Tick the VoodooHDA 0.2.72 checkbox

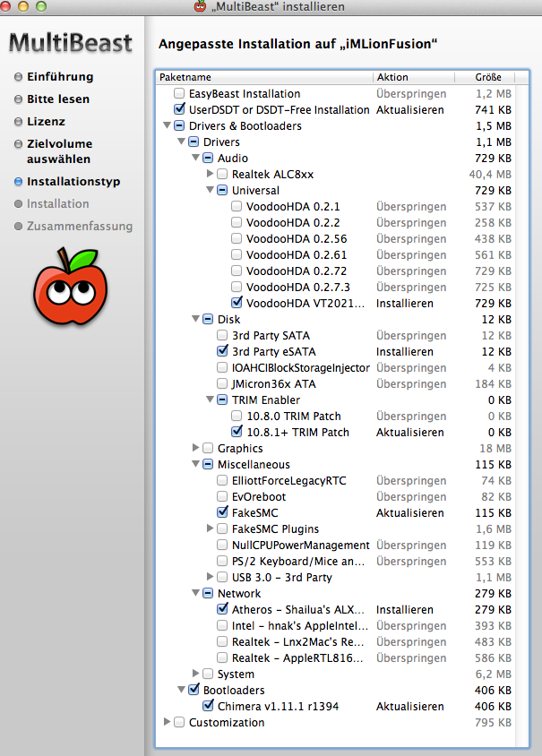coord(237,271)
